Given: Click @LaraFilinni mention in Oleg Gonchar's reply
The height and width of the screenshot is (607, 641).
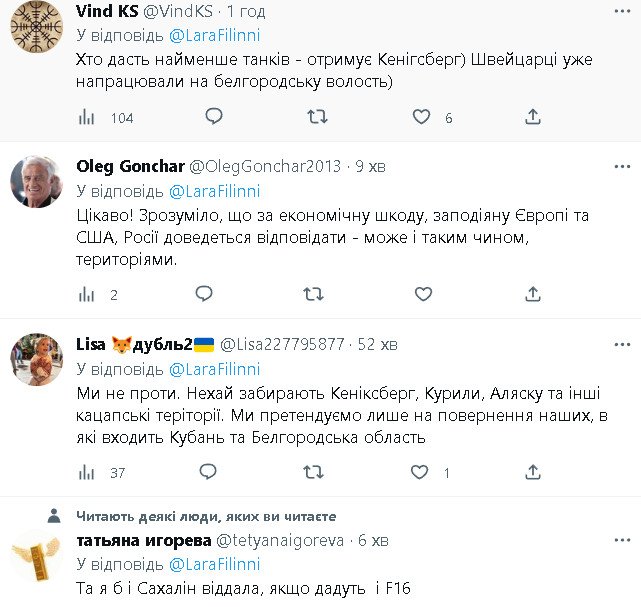Looking at the screenshot, I should pyautogui.click(x=214, y=191).
